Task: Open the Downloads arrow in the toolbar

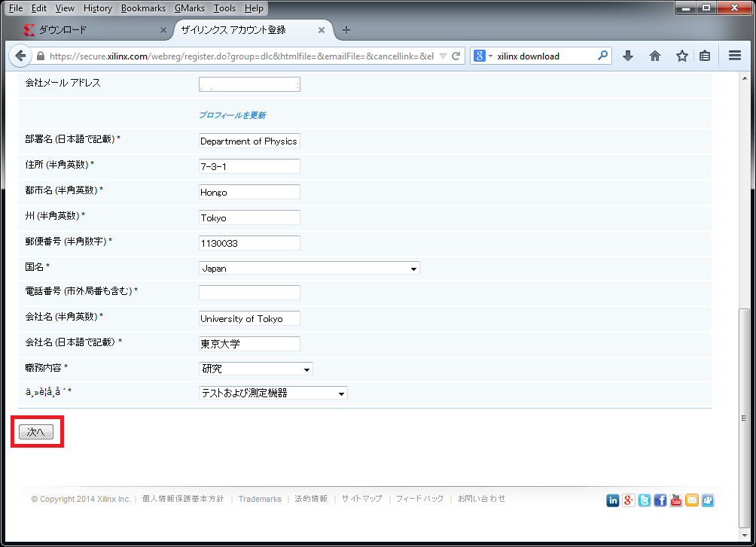Action: pyautogui.click(x=628, y=56)
